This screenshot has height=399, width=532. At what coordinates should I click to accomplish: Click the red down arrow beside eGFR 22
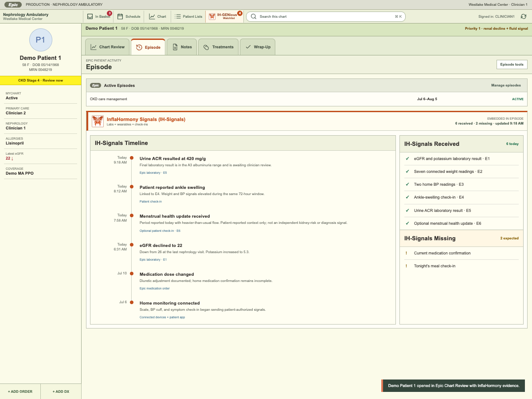(12, 158)
